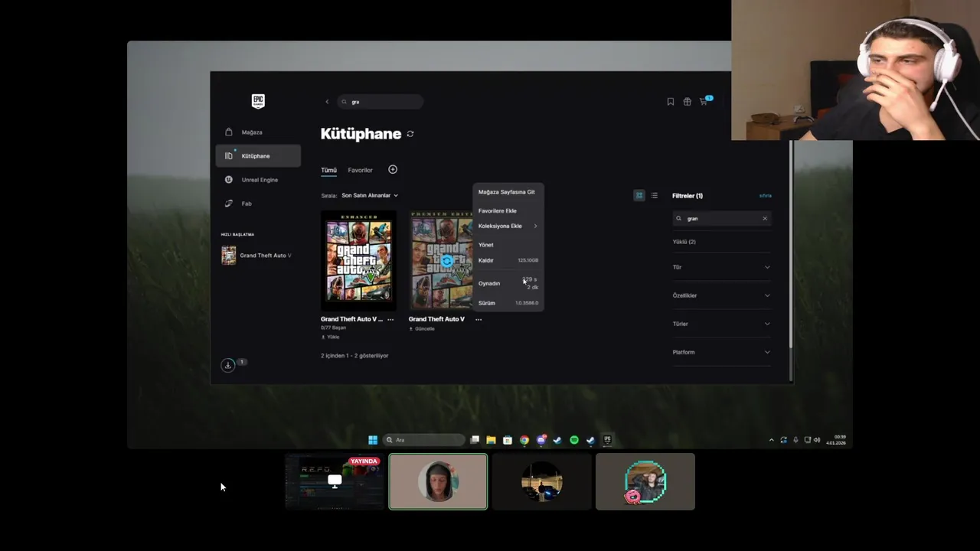Open Spotify from the taskbar
The width and height of the screenshot is (980, 551).
click(x=574, y=440)
